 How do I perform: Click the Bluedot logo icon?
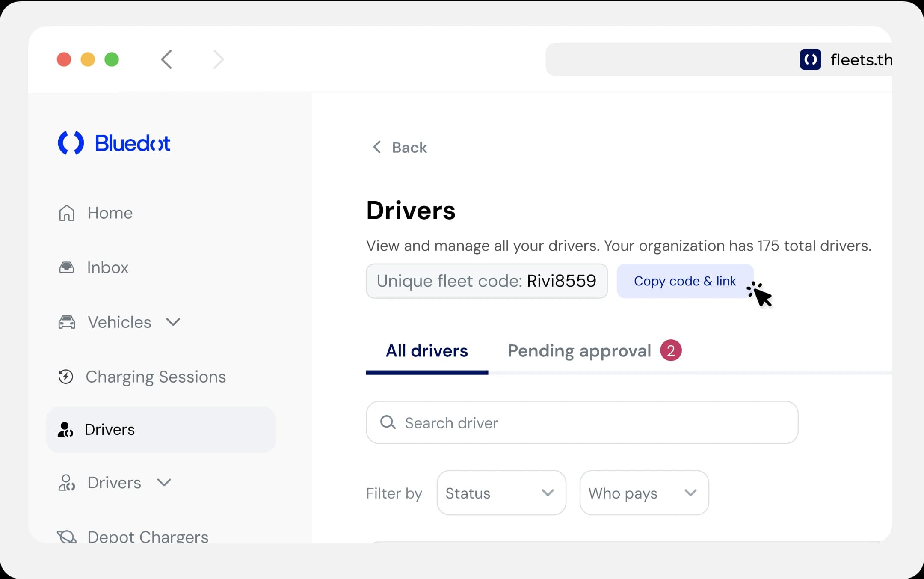pyautogui.click(x=71, y=143)
